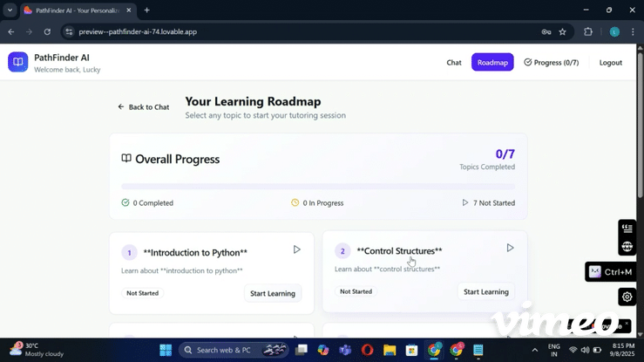Image resolution: width=644 pixels, height=362 pixels.
Task: Open Copilot from the taskbar
Action: point(323,350)
